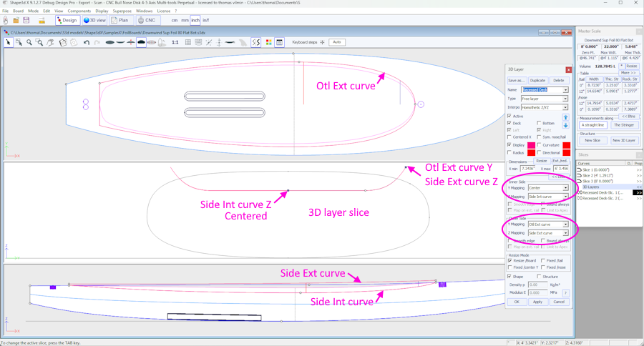Click the Duplicate layer button
Image resolution: width=644 pixels, height=346 pixels.
(x=537, y=81)
